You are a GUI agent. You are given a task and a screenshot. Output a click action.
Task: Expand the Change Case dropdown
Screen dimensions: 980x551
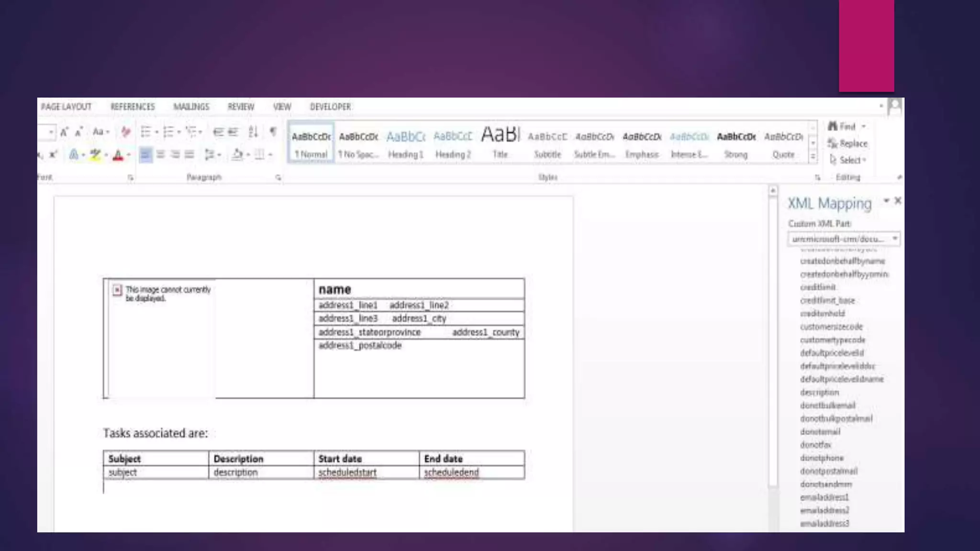click(100, 132)
